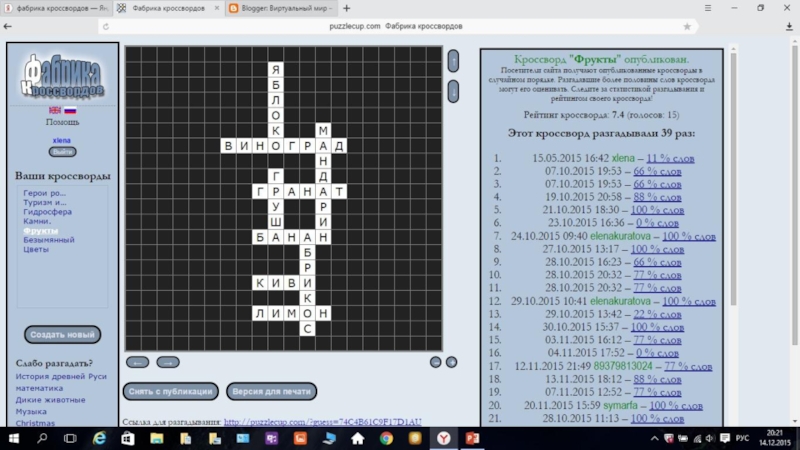
Task: Select the Гидросфера crossword in the list
Action: [47, 212]
